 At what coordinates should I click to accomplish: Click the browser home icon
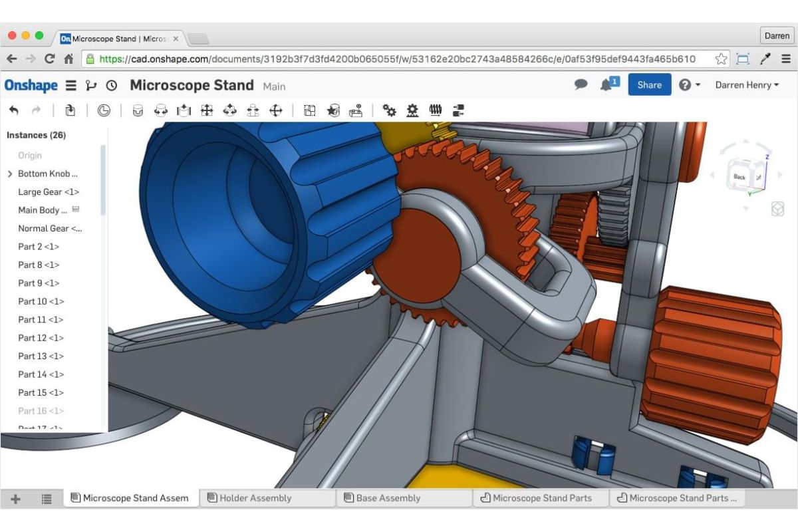pyautogui.click(x=68, y=59)
